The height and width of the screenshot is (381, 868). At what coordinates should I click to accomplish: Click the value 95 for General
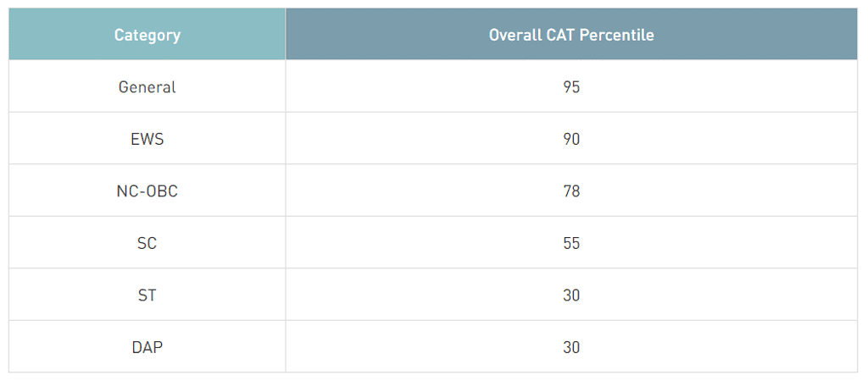click(x=571, y=87)
